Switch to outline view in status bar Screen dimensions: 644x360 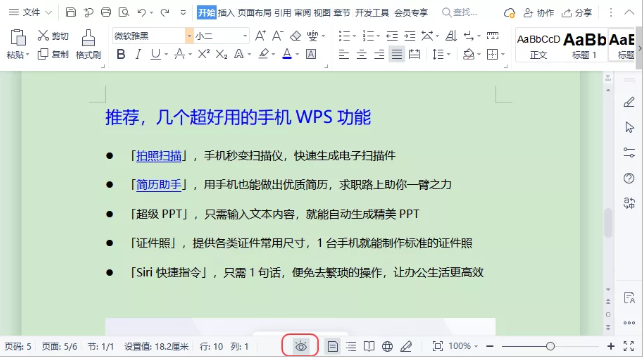point(351,346)
